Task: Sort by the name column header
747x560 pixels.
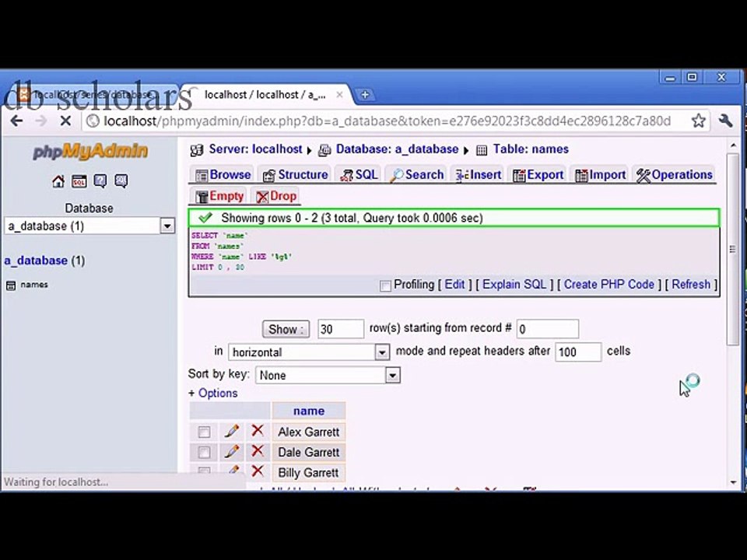Action: 309,411
